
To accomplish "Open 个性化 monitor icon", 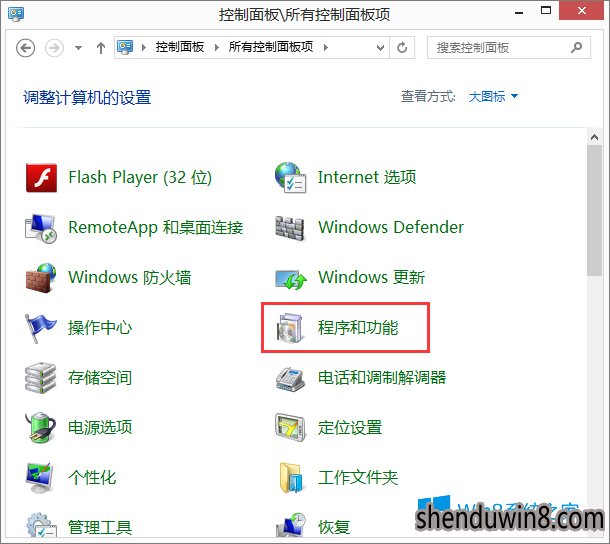I will click(x=39, y=478).
